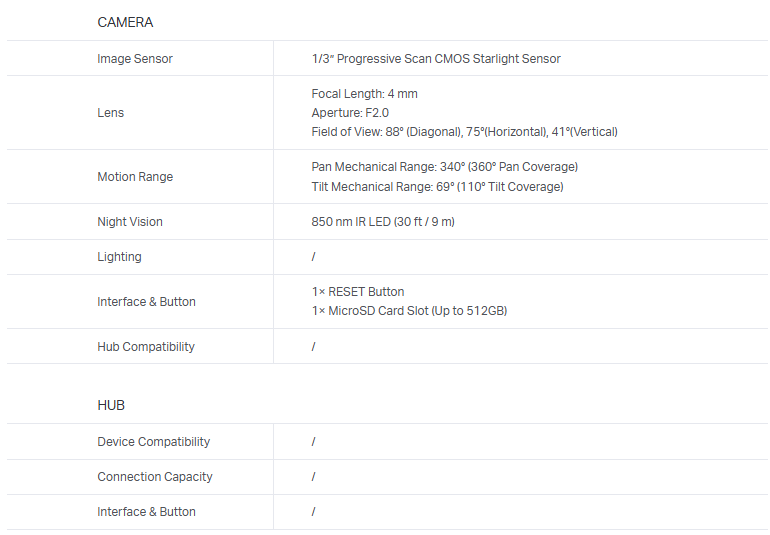Image resolution: width=770 pixels, height=535 pixels.
Task: Select the Hub Compatibility row label
Action: coord(146,347)
